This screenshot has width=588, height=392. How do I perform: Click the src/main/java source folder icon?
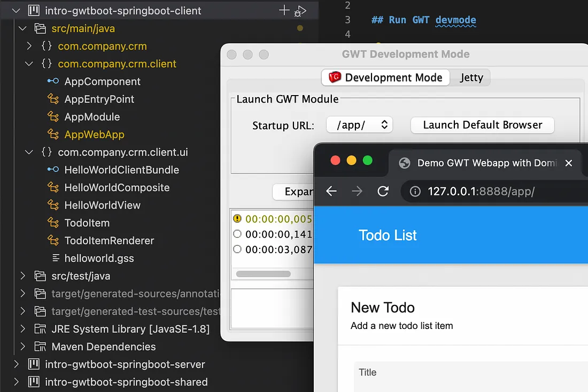40,28
